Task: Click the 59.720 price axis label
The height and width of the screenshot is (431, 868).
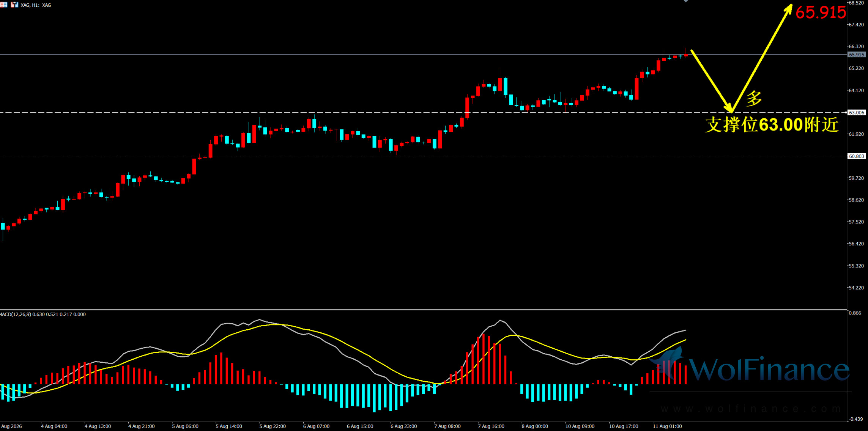Action: (x=856, y=178)
